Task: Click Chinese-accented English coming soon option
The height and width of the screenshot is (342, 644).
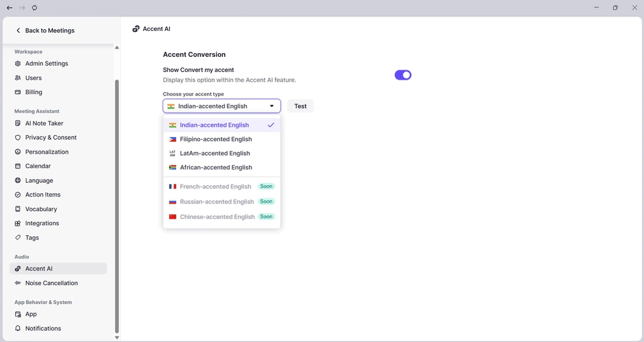Action: (222, 217)
